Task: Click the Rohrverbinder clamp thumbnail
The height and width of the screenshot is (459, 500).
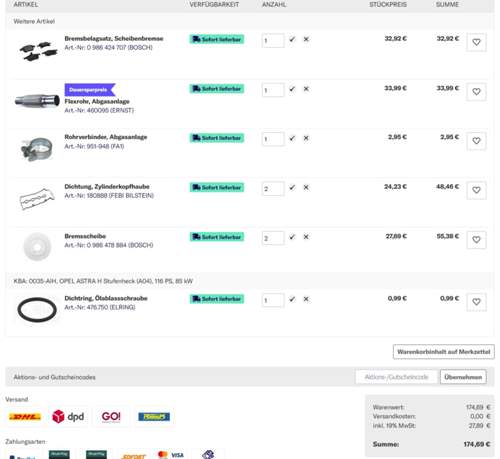Action: coord(37,149)
